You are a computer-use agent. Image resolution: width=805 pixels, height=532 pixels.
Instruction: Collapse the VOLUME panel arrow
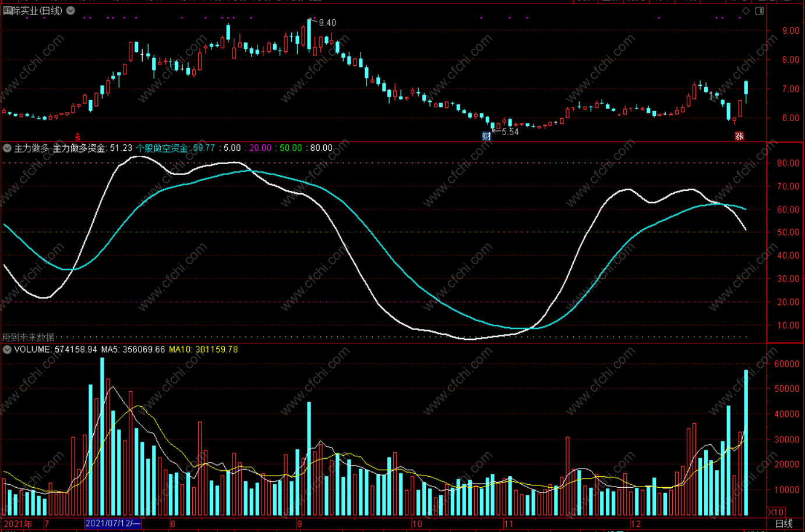click(x=7, y=349)
